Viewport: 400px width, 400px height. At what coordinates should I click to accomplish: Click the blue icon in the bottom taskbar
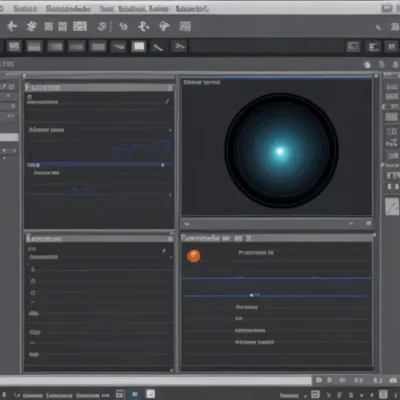tap(135, 394)
